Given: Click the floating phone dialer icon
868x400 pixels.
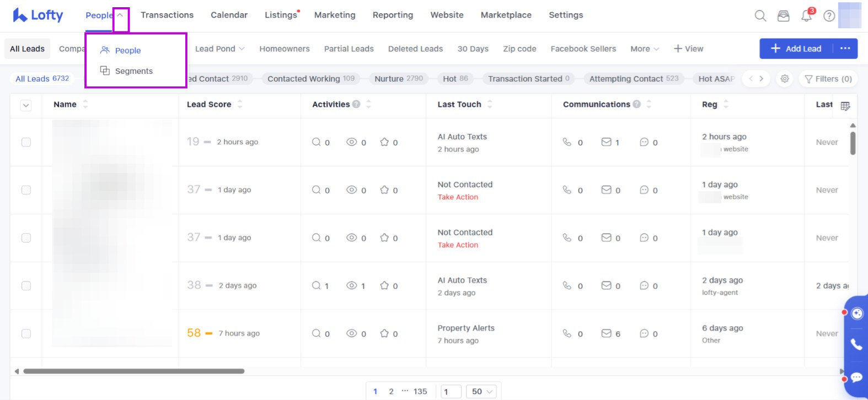Looking at the screenshot, I should [x=856, y=344].
